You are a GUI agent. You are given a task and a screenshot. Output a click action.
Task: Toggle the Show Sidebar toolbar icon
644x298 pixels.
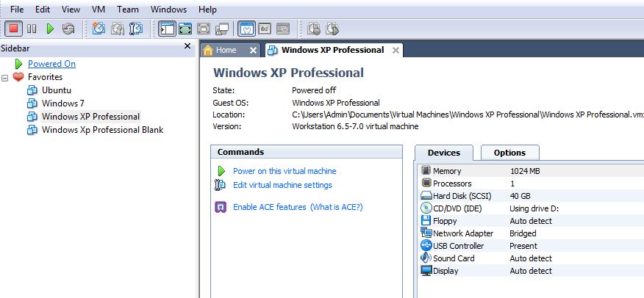pos(167,29)
